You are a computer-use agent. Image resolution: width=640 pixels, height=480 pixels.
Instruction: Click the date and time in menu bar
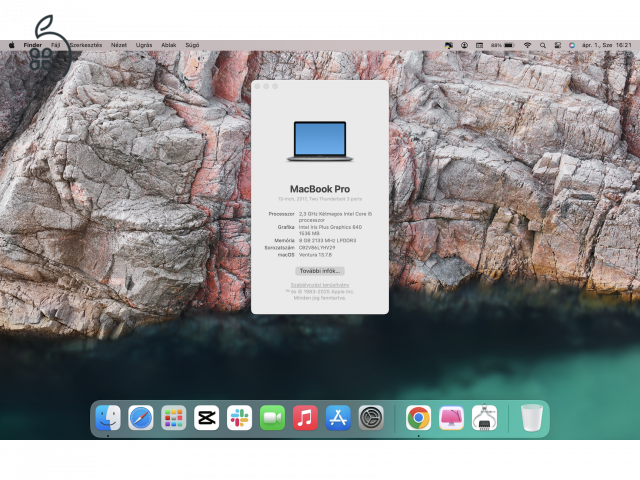click(x=607, y=45)
